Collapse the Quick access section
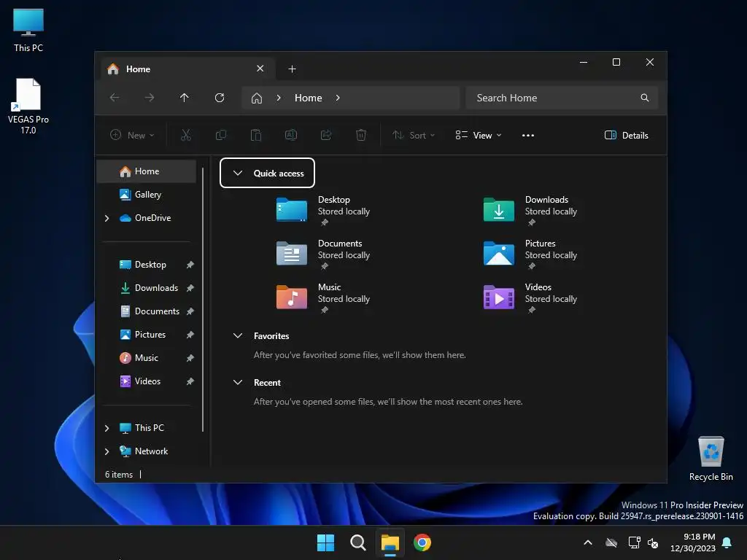This screenshot has width=747, height=560. [238, 173]
